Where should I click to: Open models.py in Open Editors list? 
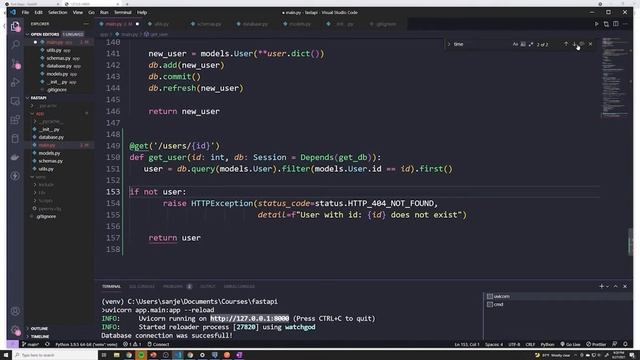point(57,74)
